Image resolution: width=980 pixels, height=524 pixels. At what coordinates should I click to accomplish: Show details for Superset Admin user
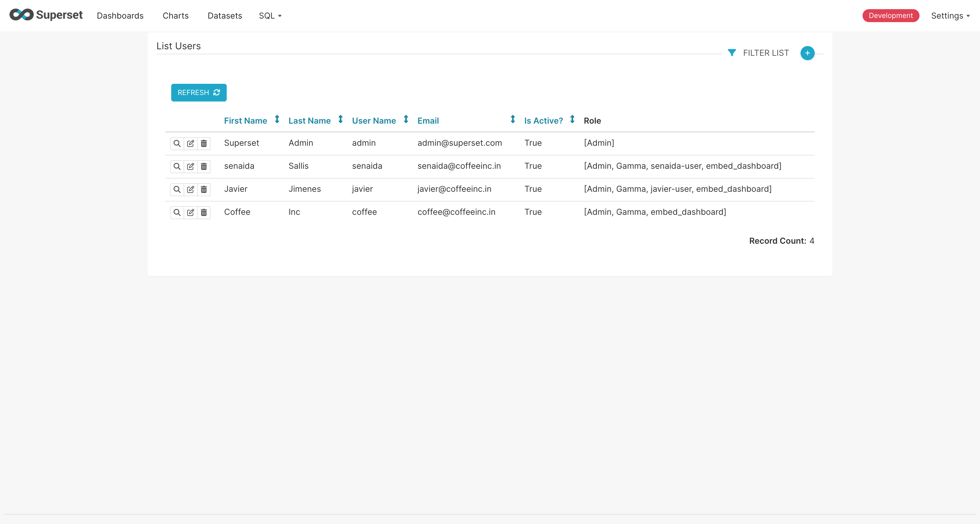(x=177, y=143)
